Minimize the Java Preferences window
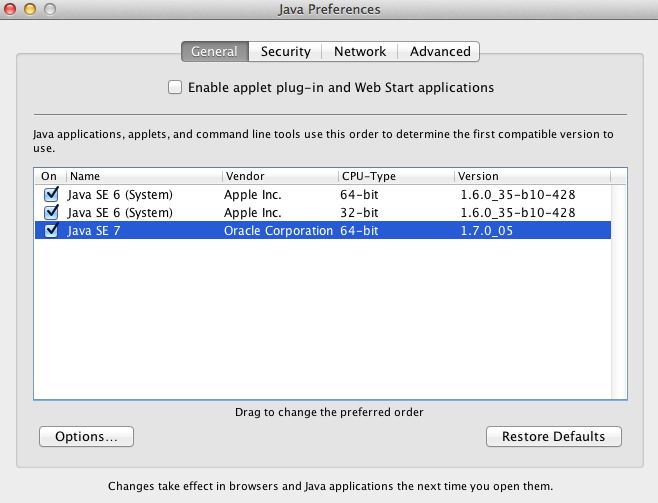Image resolution: width=658 pixels, height=503 pixels. point(30,9)
